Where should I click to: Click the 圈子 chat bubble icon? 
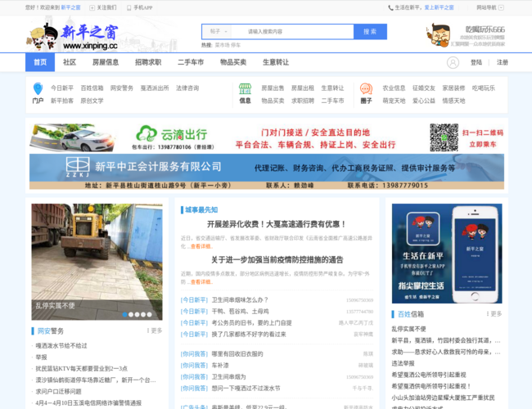(365, 88)
